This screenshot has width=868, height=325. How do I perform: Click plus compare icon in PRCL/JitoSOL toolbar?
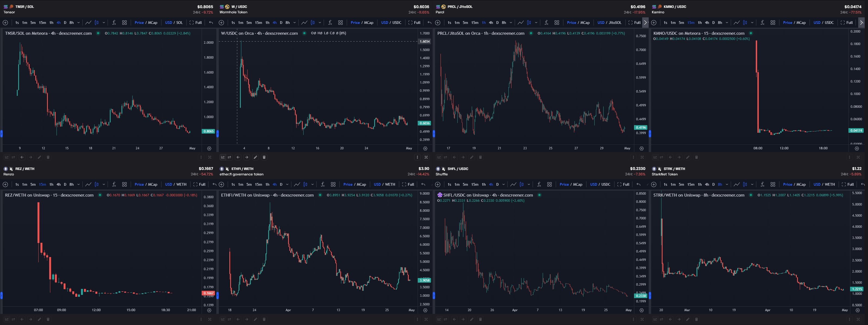click(438, 23)
